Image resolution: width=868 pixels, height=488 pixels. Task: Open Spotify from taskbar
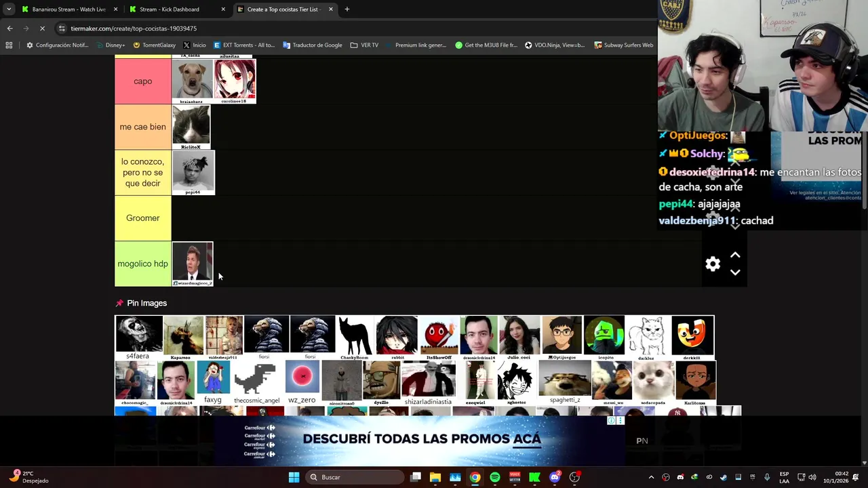click(495, 477)
